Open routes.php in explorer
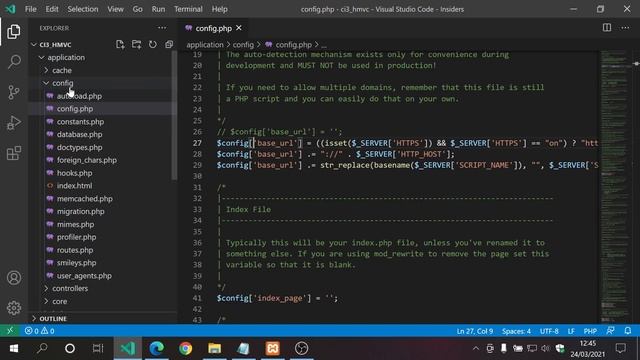The height and width of the screenshot is (360, 640). point(75,250)
